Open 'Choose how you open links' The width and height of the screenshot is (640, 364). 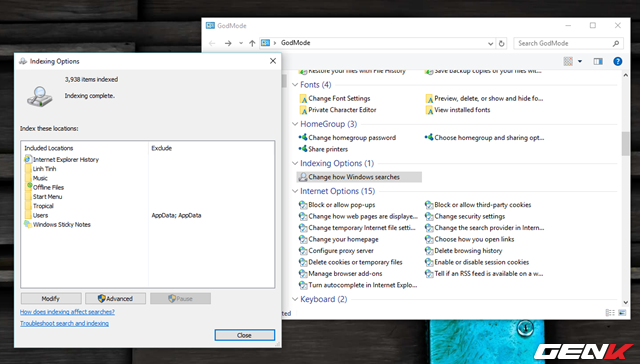[x=474, y=239]
